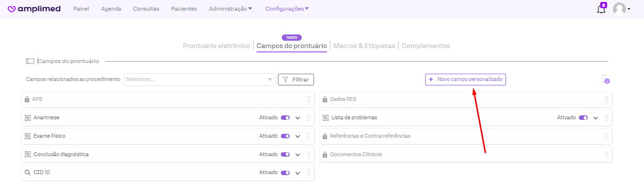Click the lock icon beside Dados RES
Viewport: 644px width, 194px height.
point(325,99)
